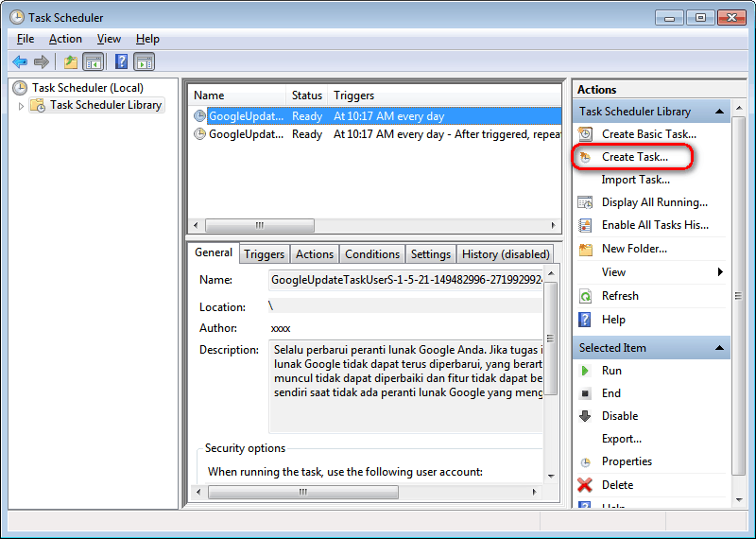Click 'At 10:17 AM every day' in selected row
This screenshot has height=539, width=756.
point(388,116)
